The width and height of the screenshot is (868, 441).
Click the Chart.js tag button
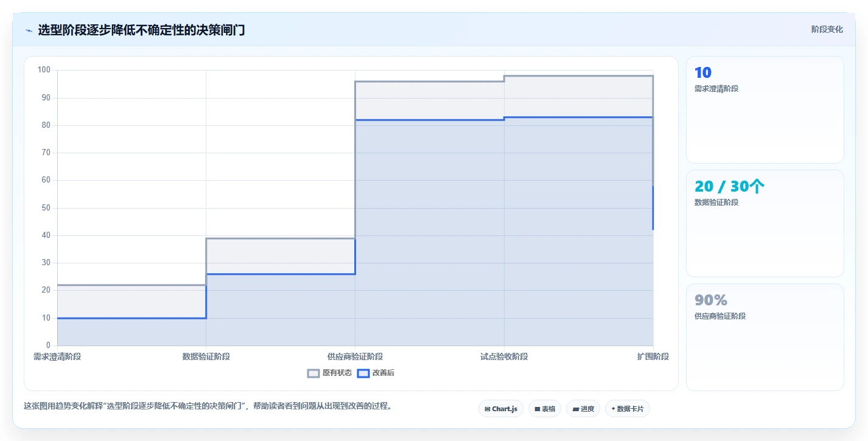click(501, 409)
